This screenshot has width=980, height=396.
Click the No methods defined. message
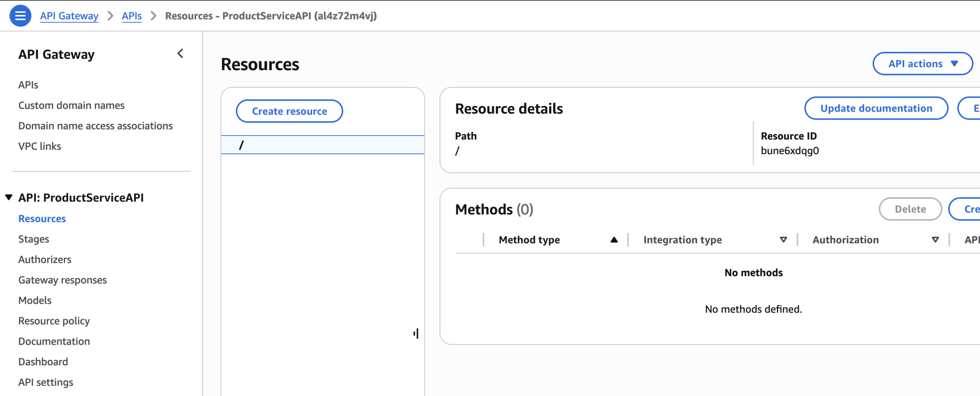[753, 309]
